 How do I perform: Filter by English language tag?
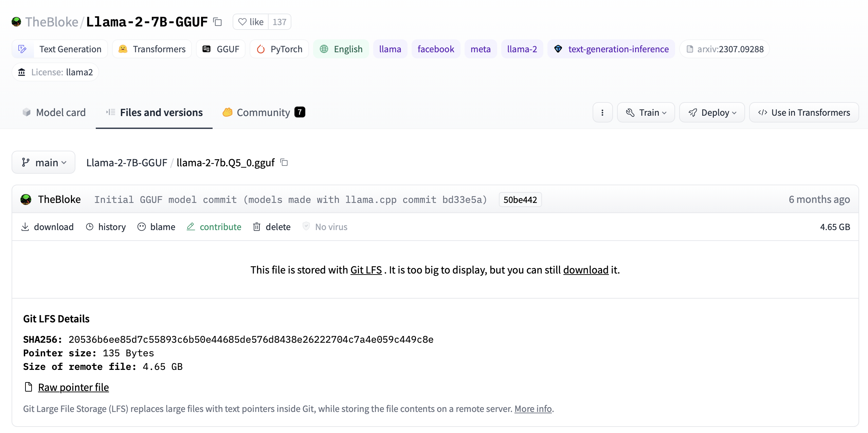click(341, 49)
